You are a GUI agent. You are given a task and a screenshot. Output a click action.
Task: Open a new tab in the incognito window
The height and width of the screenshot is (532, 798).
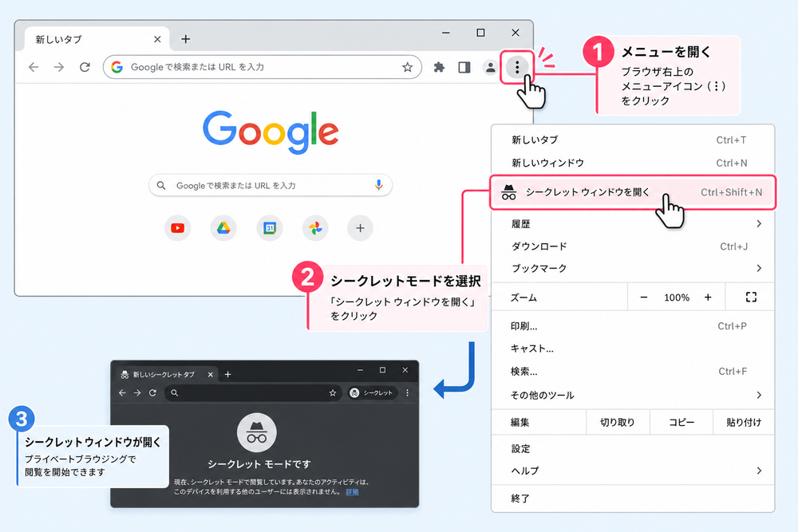pyautogui.click(x=228, y=374)
